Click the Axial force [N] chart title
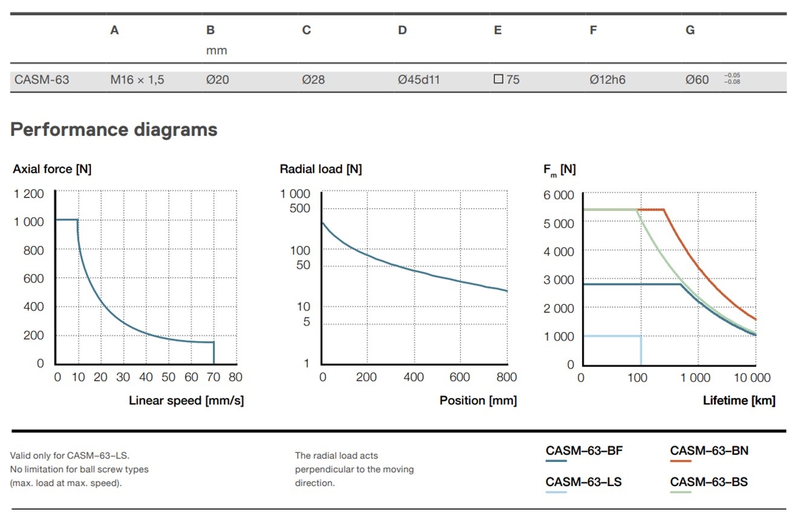Image resolution: width=799 pixels, height=532 pixels. 52,169
